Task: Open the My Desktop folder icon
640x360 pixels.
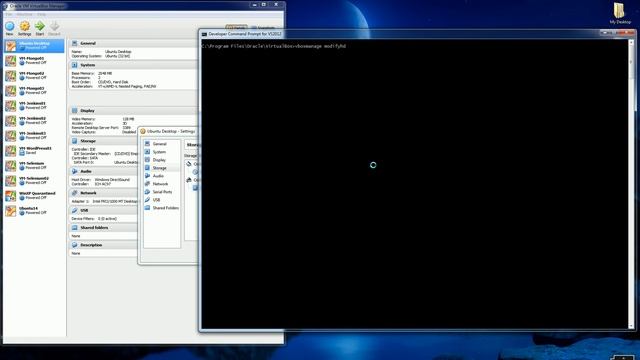Action: click(620, 13)
